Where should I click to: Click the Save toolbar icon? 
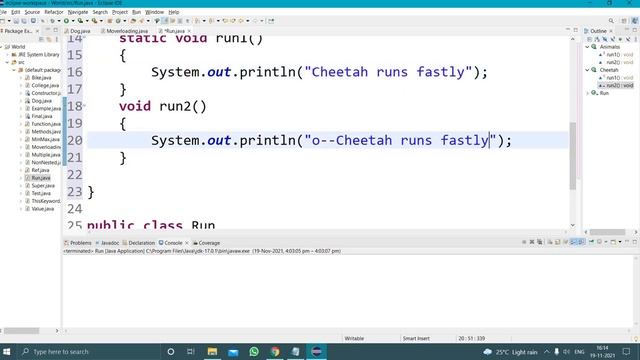click(16, 21)
